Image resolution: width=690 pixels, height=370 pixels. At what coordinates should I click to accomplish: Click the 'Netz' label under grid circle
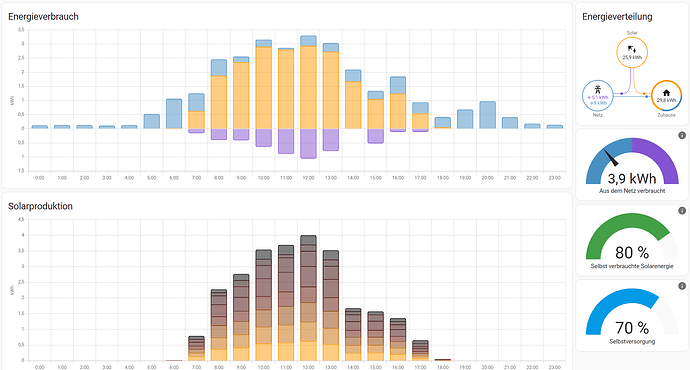(x=598, y=115)
